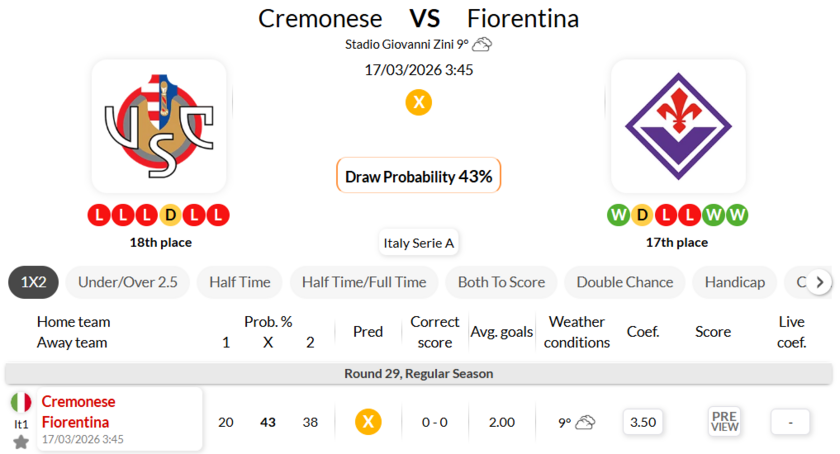Click Cremonese's yellow D form badge

170,215
